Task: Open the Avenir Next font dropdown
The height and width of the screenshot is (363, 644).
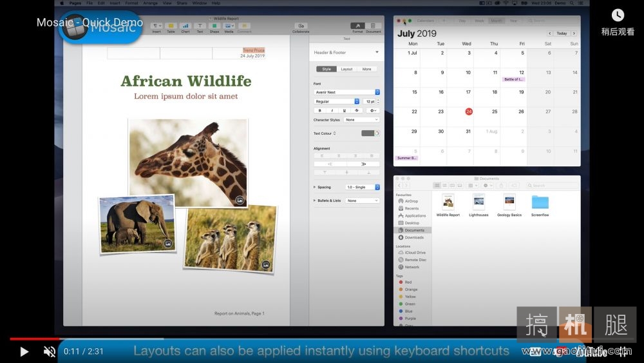Action: click(346, 92)
